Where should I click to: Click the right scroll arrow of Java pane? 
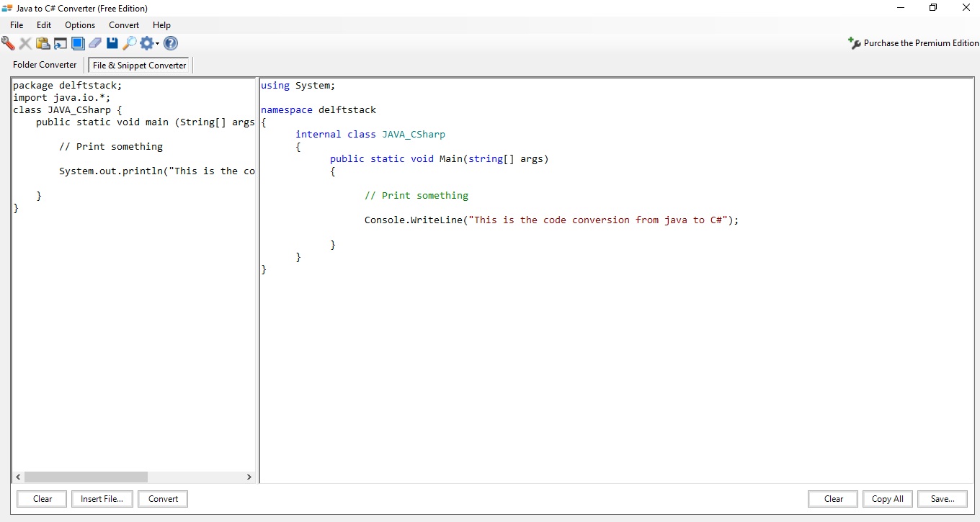pyautogui.click(x=249, y=477)
